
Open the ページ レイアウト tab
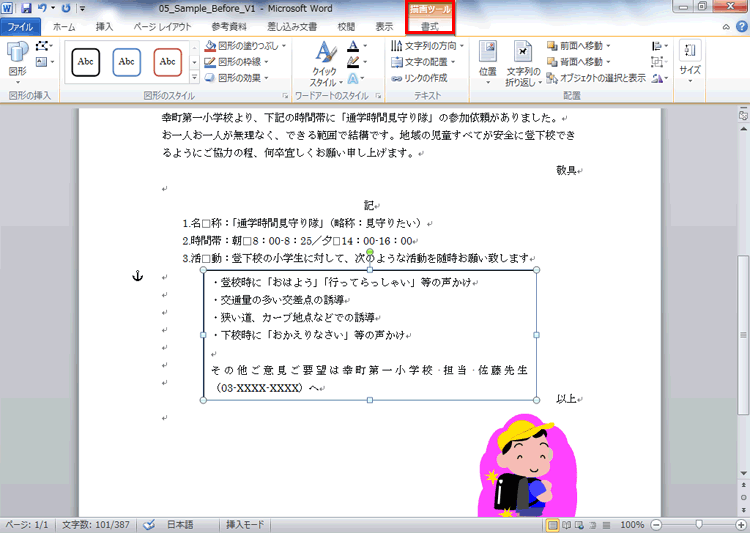pyautogui.click(x=162, y=27)
